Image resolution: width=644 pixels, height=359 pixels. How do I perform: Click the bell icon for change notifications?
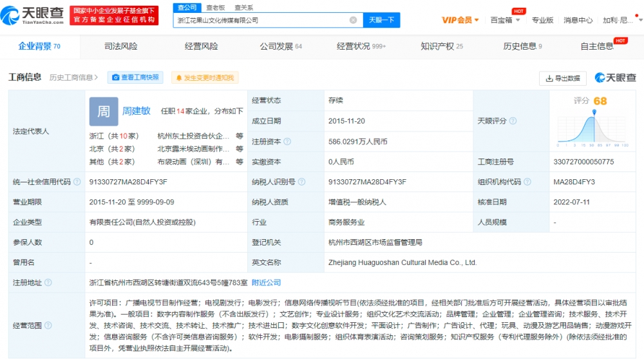(x=178, y=78)
